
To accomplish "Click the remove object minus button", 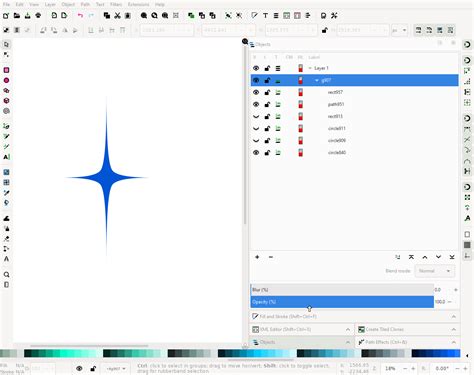I will [271, 257].
